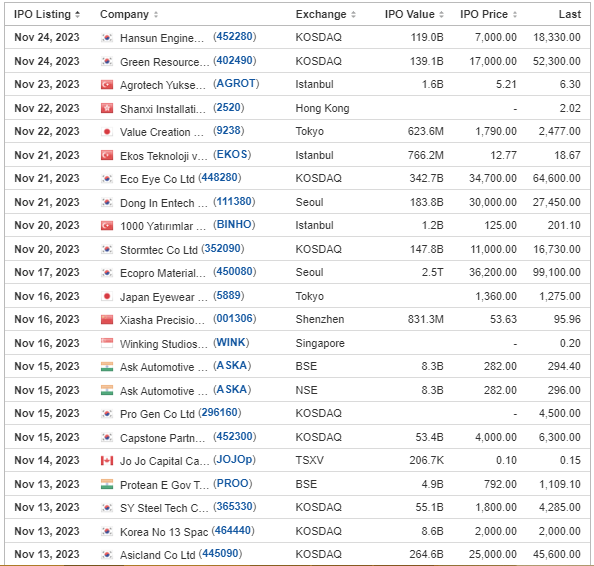Image resolution: width=594 pixels, height=566 pixels.
Task: Open ticker link 352090 for Stormtec
Action: (x=222, y=248)
